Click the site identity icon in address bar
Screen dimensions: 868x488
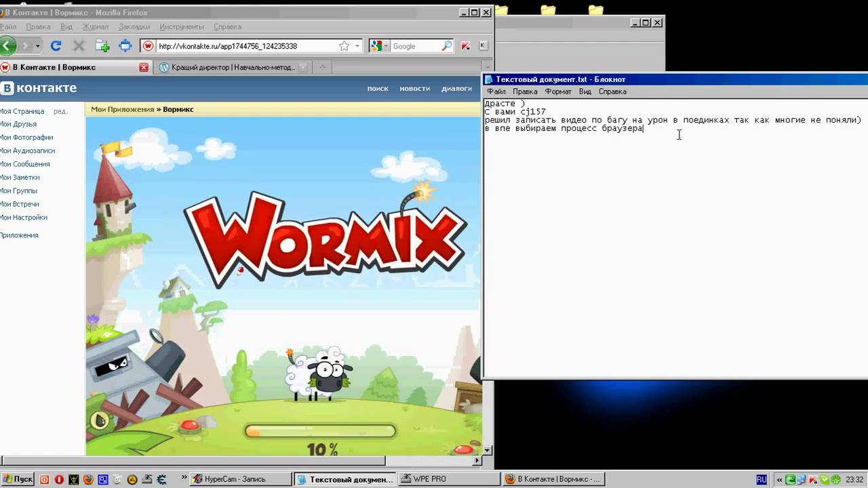[x=148, y=46]
